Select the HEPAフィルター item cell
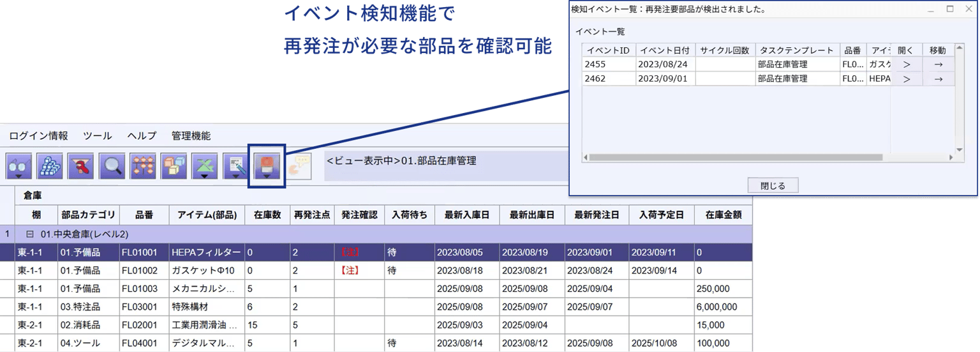 click(207, 252)
